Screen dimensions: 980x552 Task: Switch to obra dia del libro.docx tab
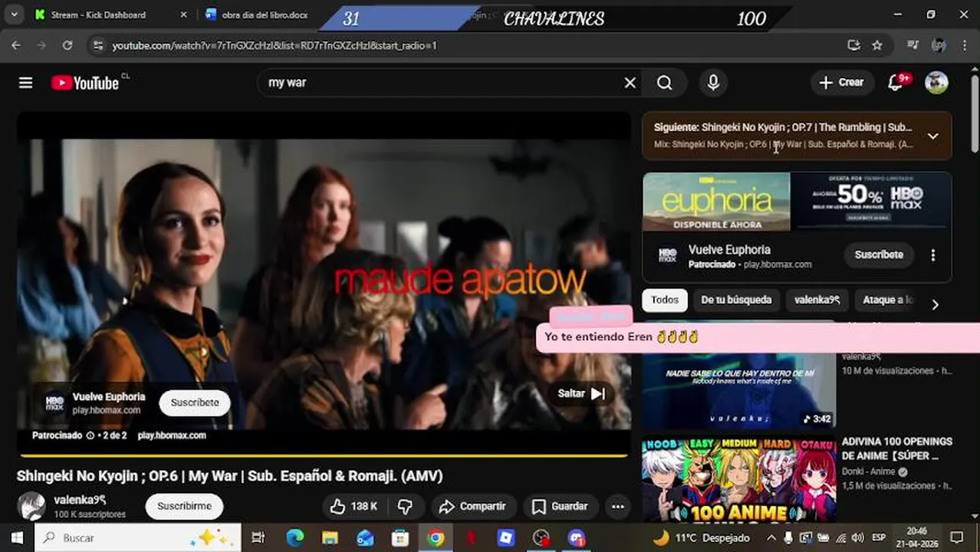(265, 15)
